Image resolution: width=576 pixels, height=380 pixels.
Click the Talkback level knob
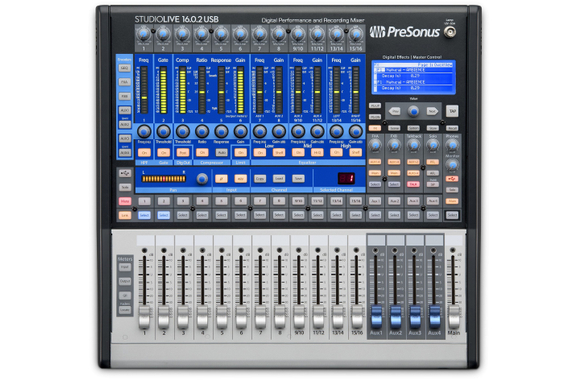pyautogui.click(x=413, y=146)
